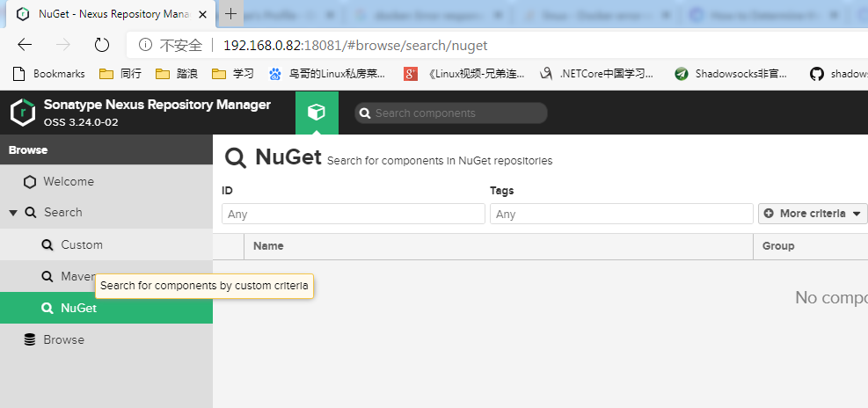
Task: Click the magnifier icon in the search components box
Action: (x=364, y=113)
